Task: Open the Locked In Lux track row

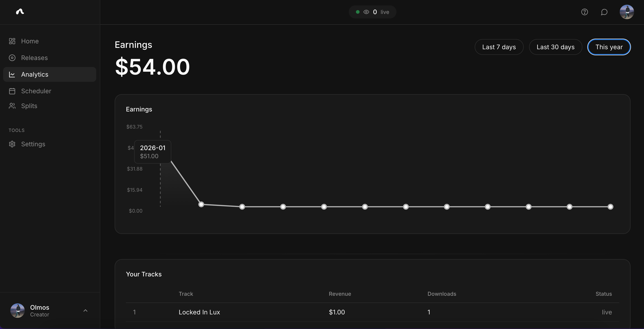Action: tap(199, 312)
